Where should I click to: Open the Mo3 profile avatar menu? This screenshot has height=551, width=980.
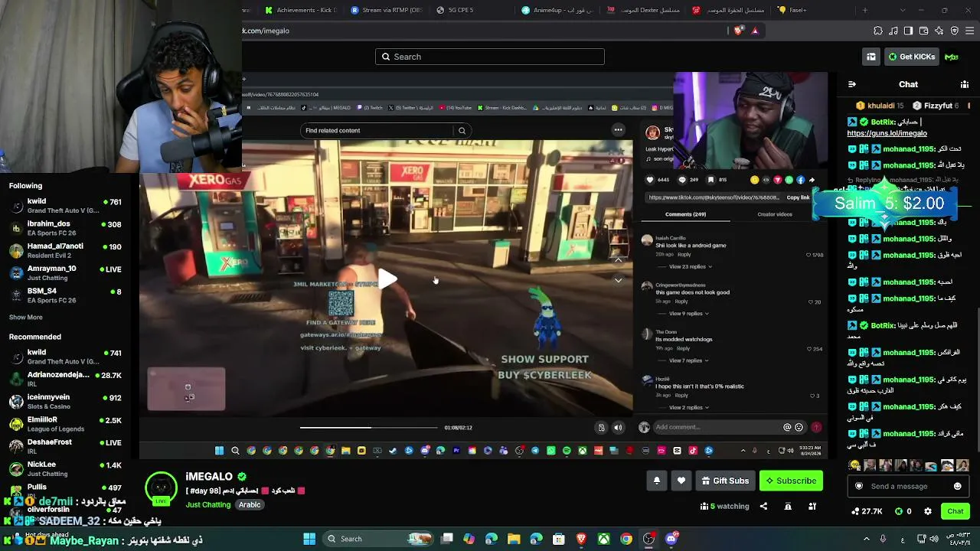pos(952,57)
